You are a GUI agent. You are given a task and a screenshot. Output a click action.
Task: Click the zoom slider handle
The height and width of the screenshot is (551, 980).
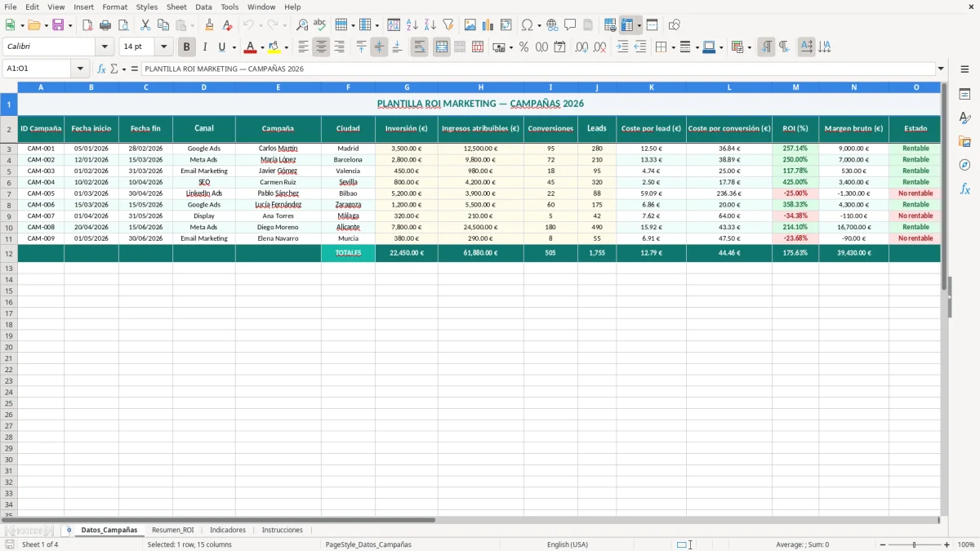(x=914, y=544)
